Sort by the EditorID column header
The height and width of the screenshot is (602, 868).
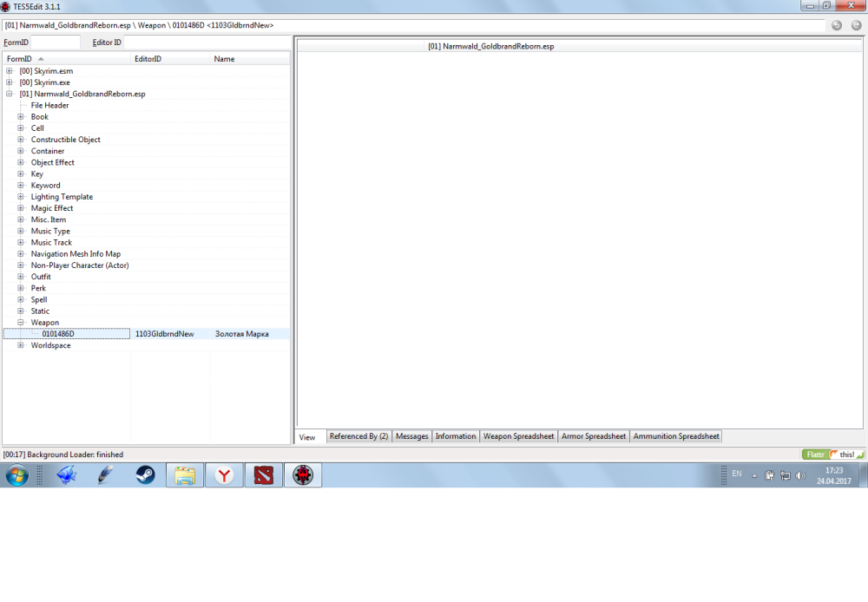coord(170,59)
